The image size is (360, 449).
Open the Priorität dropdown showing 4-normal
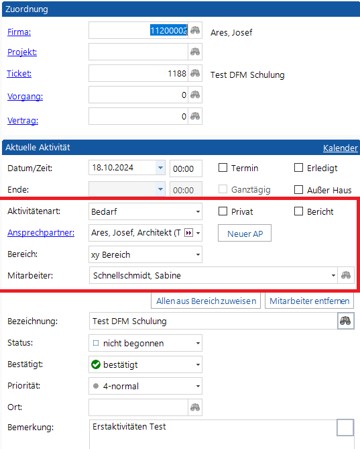pyautogui.click(x=198, y=386)
